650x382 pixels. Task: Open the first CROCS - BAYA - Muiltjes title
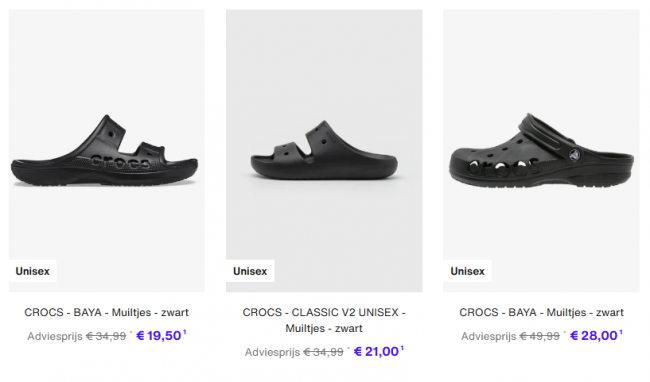click(107, 312)
